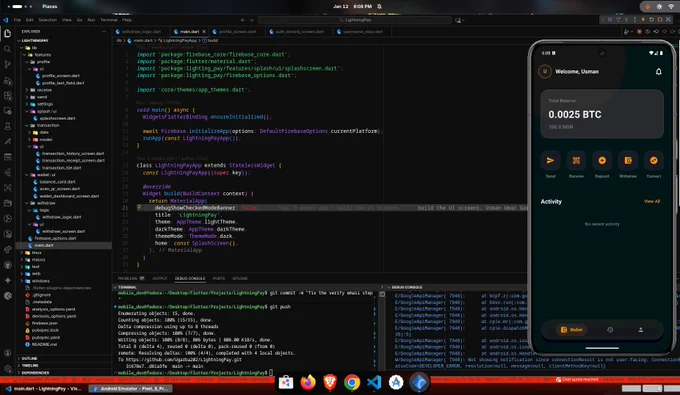Open withdraw_screen.dart in Explorer tree

(x=64, y=231)
